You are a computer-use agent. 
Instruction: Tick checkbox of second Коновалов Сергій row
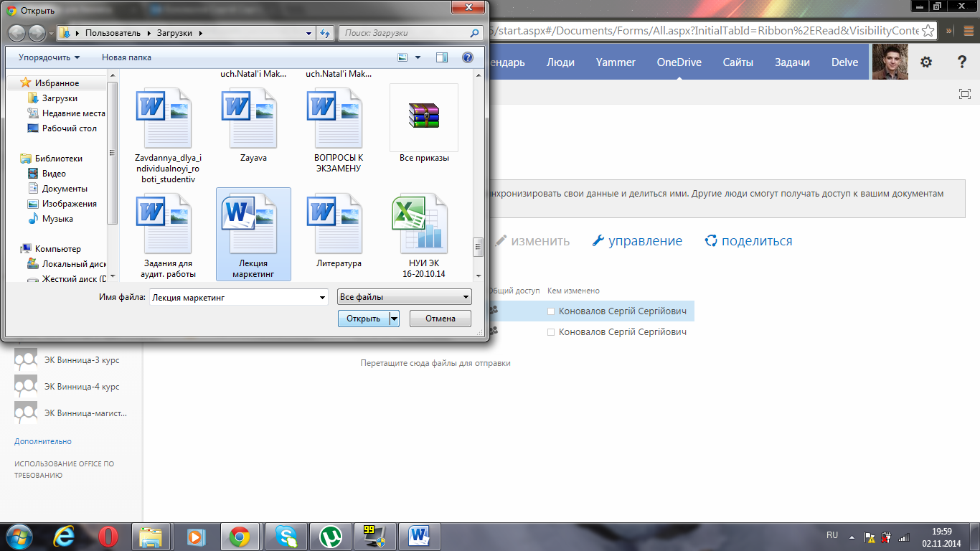(x=551, y=332)
